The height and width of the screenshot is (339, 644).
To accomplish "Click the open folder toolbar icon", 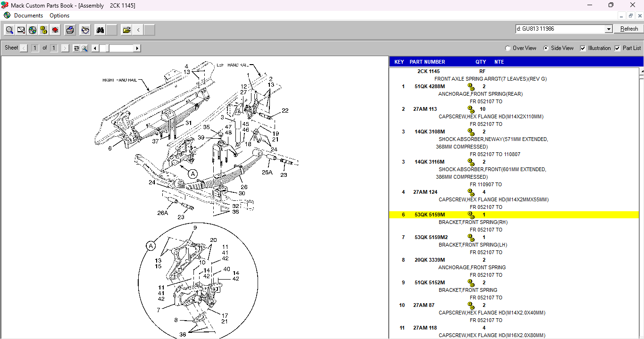I will point(126,30).
